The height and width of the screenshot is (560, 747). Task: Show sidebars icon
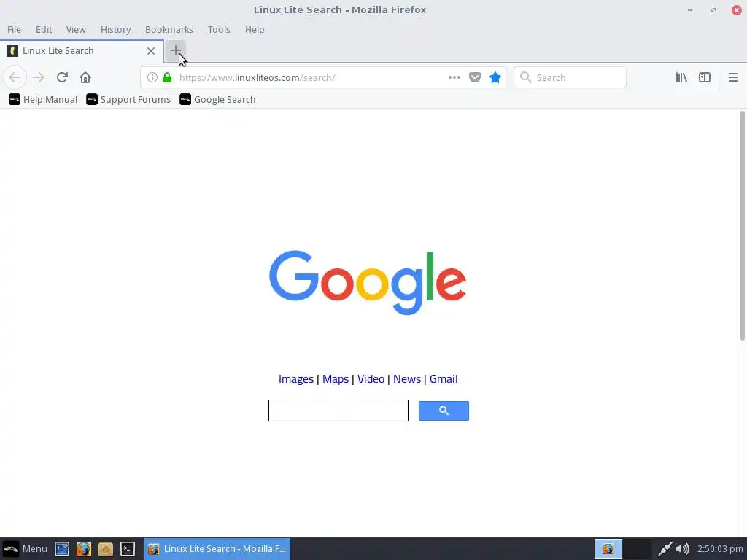click(x=705, y=77)
